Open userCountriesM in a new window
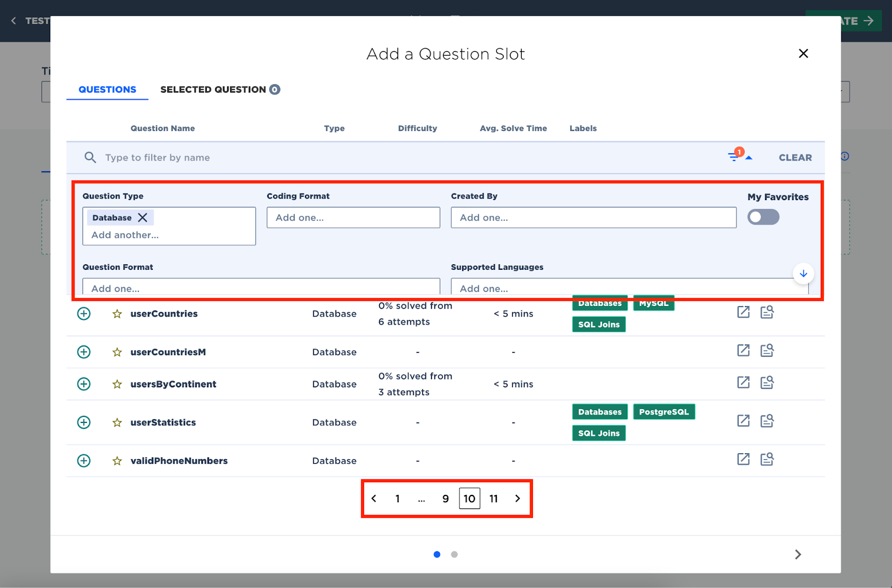Viewport: 892px width, 588px height. point(743,351)
